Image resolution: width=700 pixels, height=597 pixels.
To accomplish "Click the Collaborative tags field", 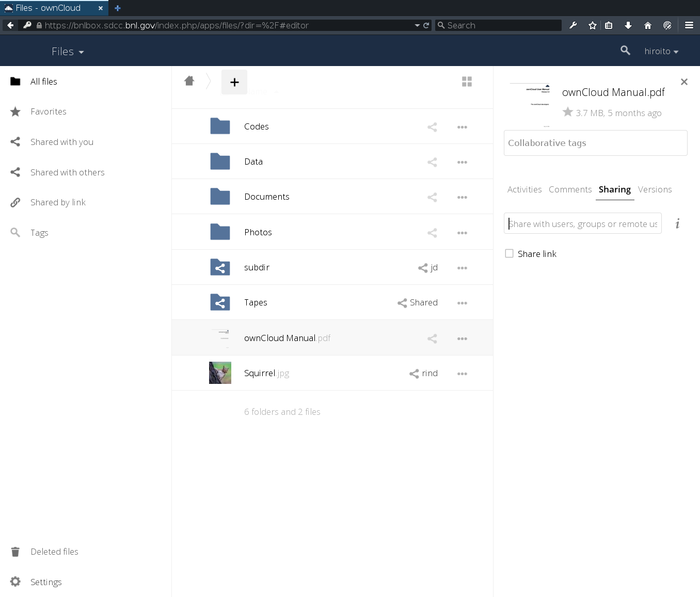I will pyautogui.click(x=595, y=143).
